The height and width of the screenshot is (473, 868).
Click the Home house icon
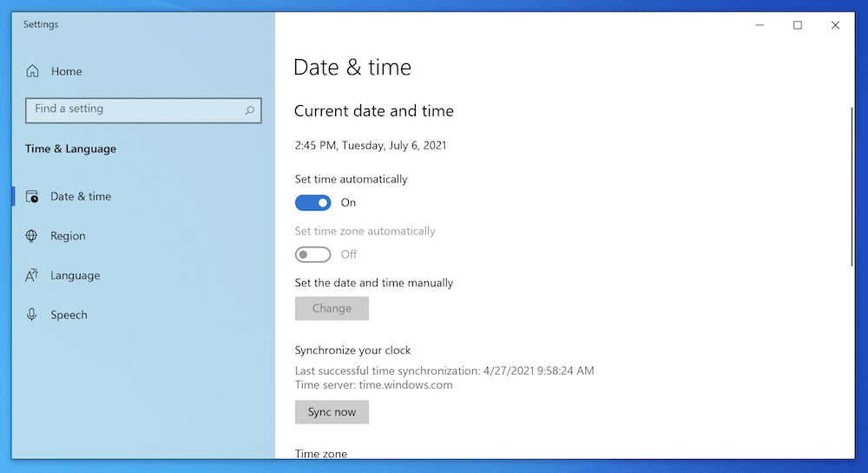(33, 71)
